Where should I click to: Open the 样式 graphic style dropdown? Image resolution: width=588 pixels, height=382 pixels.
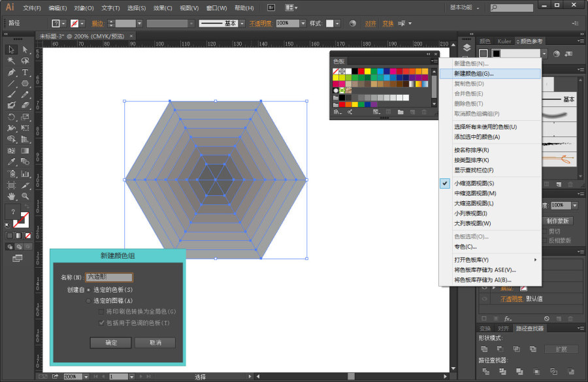(338, 24)
